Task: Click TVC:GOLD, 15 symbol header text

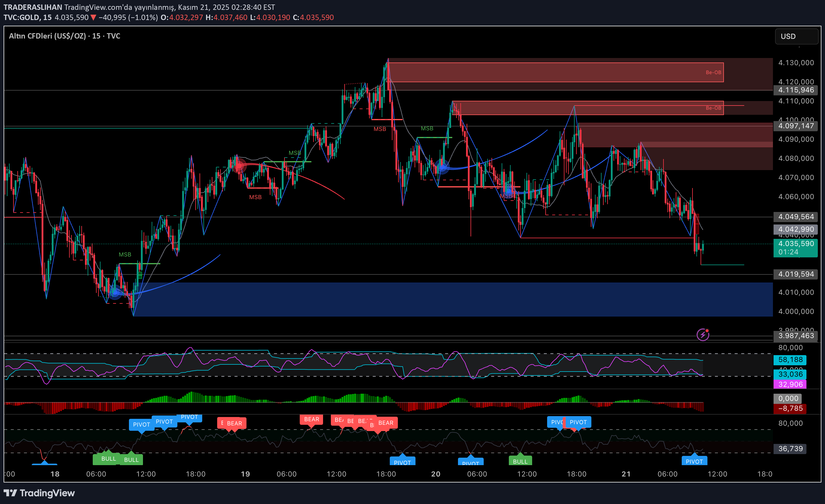Action: (28, 18)
